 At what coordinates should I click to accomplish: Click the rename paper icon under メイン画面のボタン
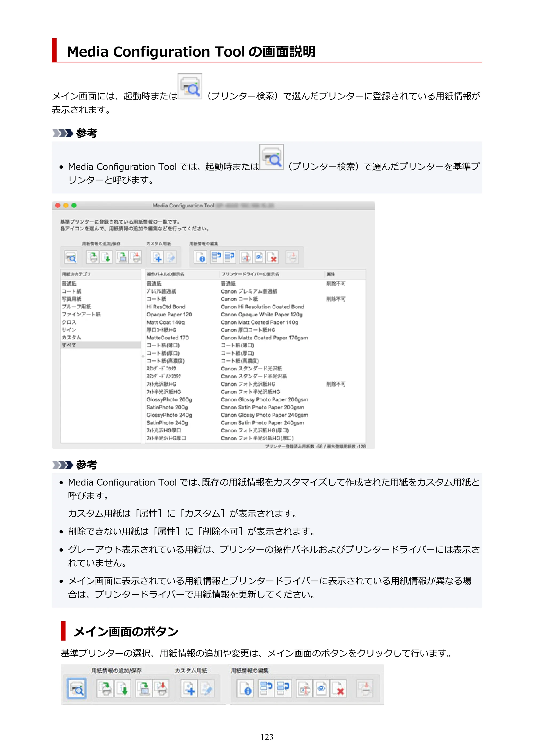(x=304, y=688)
